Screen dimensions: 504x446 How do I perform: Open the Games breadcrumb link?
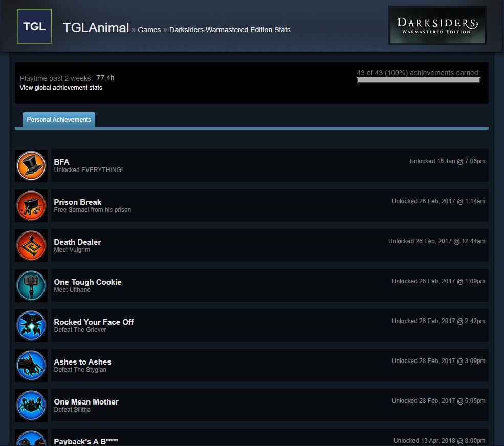[x=149, y=30]
